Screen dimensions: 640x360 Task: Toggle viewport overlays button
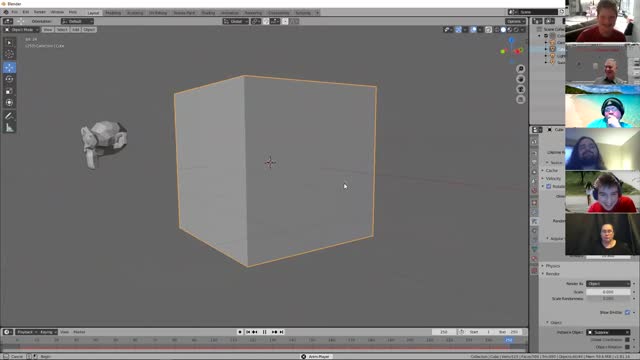click(x=473, y=30)
